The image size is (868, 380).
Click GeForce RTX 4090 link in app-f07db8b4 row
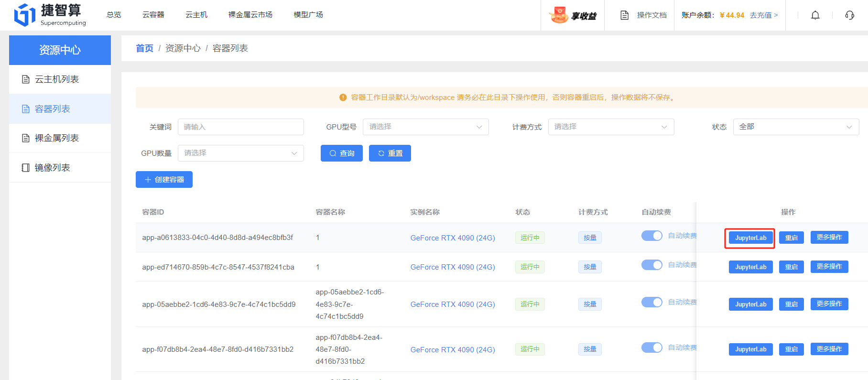coord(453,350)
